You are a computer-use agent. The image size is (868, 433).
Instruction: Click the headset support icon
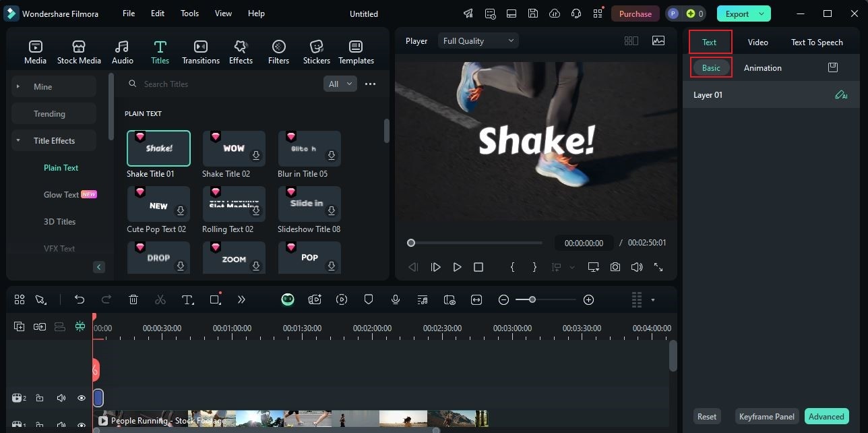[576, 13]
